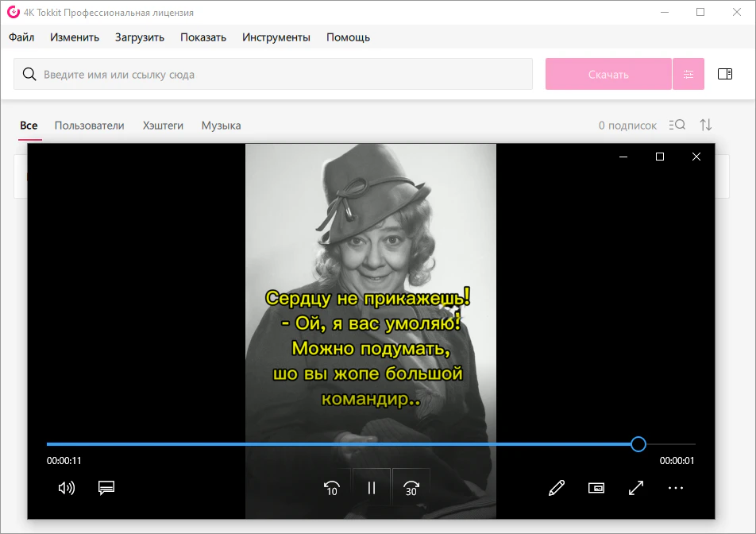Toggle the side panel icon
This screenshot has height=534, width=756.
tap(725, 74)
